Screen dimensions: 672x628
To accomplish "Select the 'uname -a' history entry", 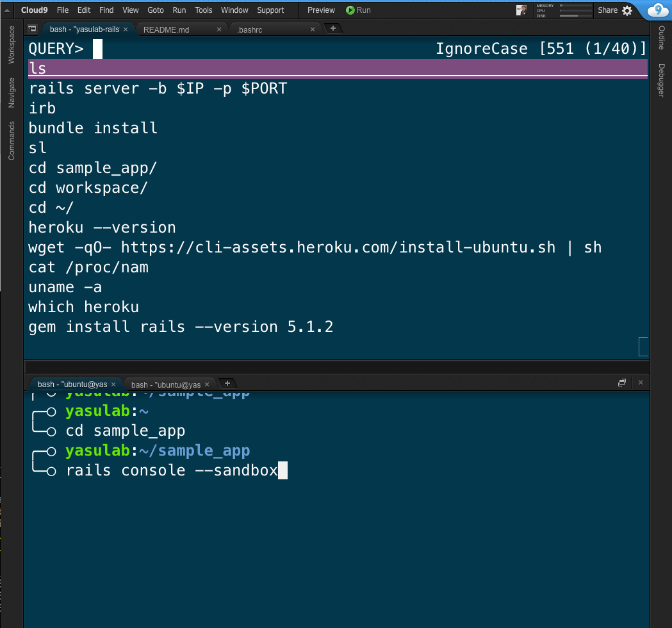I will pyautogui.click(x=65, y=287).
